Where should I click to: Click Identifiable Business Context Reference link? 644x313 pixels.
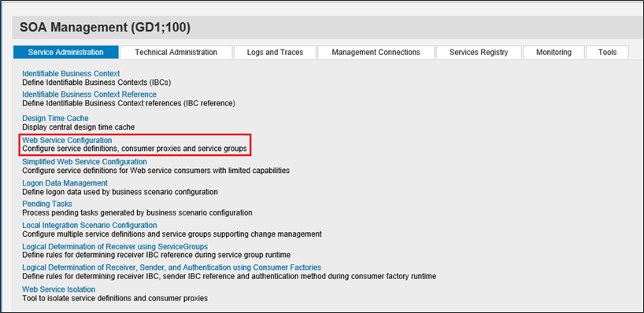(89, 94)
